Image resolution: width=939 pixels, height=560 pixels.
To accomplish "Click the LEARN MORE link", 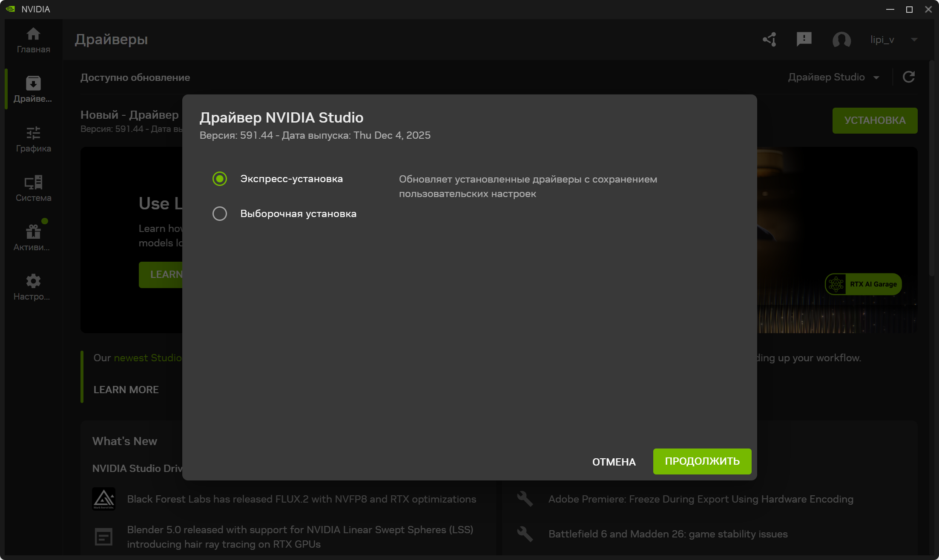I will point(126,390).
